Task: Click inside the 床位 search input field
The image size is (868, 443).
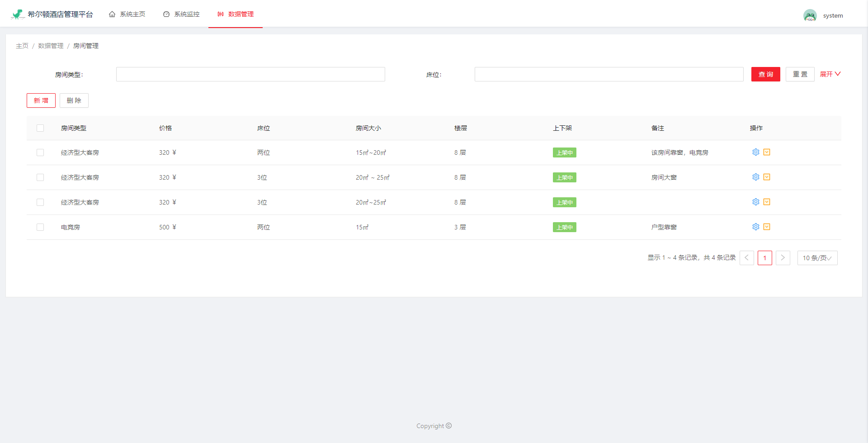Action: pyautogui.click(x=609, y=74)
